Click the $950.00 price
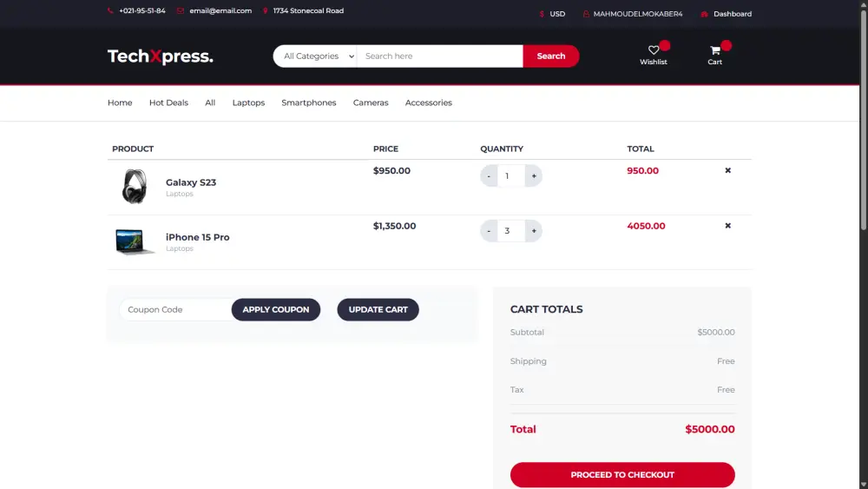This screenshot has height=489, width=868. [391, 170]
